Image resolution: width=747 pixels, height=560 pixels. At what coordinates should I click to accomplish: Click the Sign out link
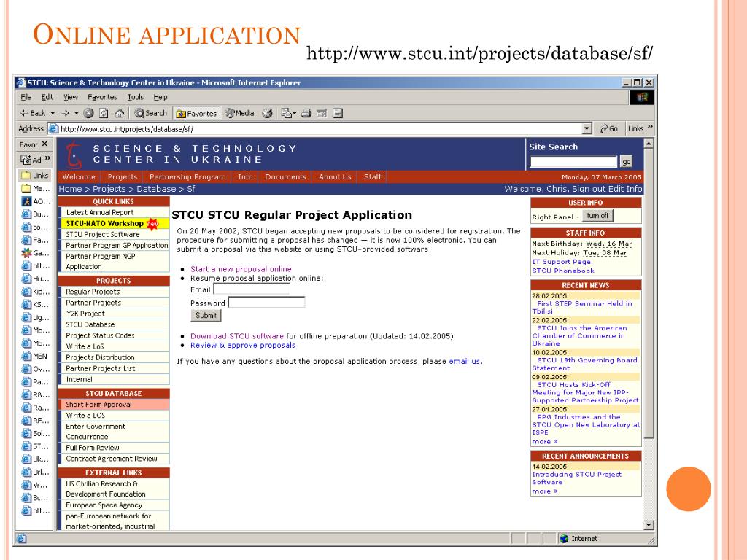589,189
